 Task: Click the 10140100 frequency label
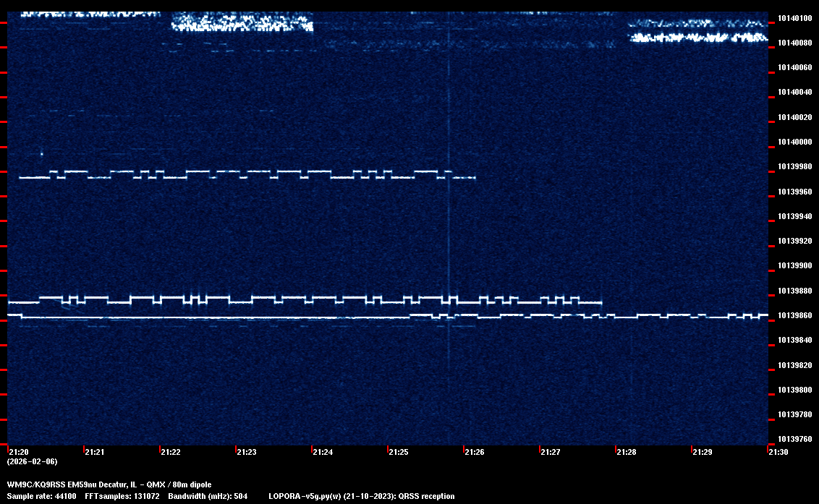[x=794, y=18]
